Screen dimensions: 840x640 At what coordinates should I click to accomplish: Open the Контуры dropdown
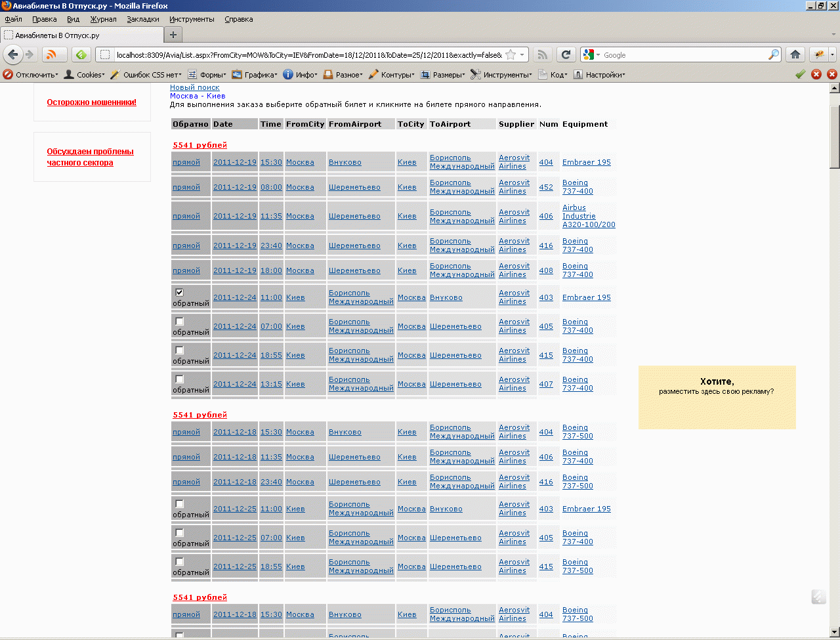coord(392,75)
